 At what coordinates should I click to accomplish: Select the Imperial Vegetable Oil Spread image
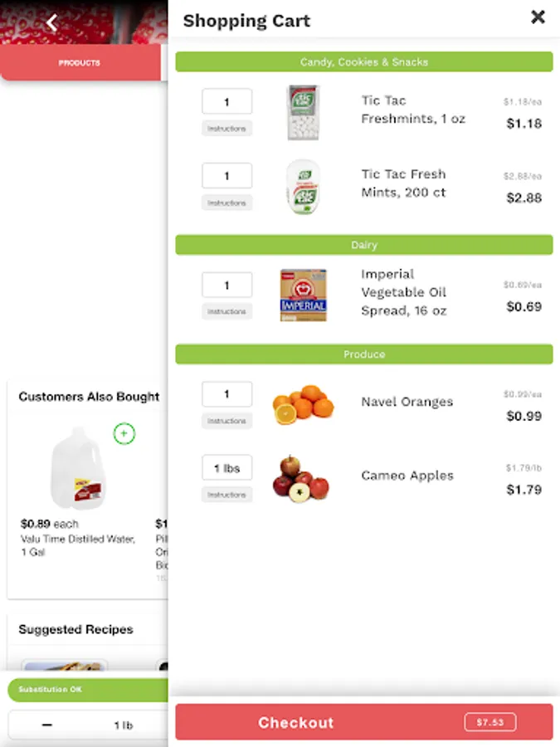point(303,295)
